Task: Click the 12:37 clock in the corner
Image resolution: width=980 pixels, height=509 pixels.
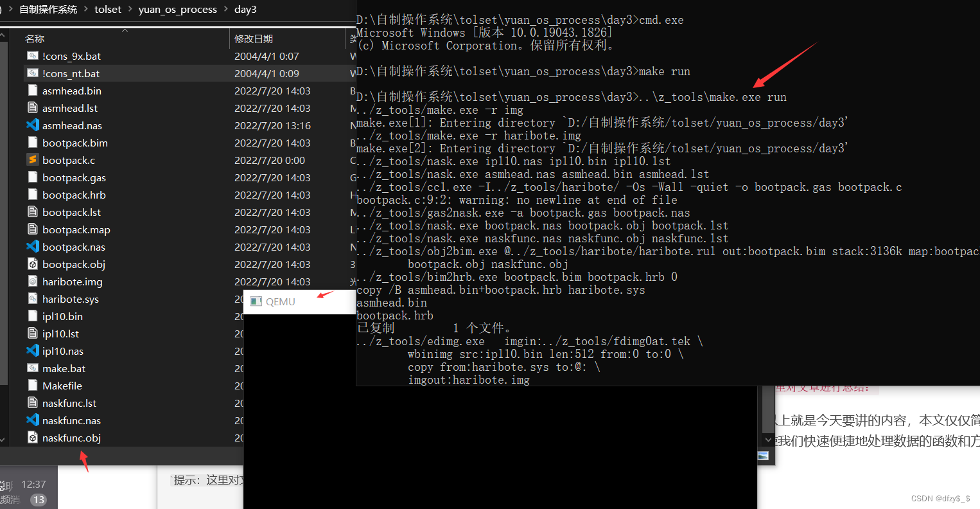Action: click(33, 484)
